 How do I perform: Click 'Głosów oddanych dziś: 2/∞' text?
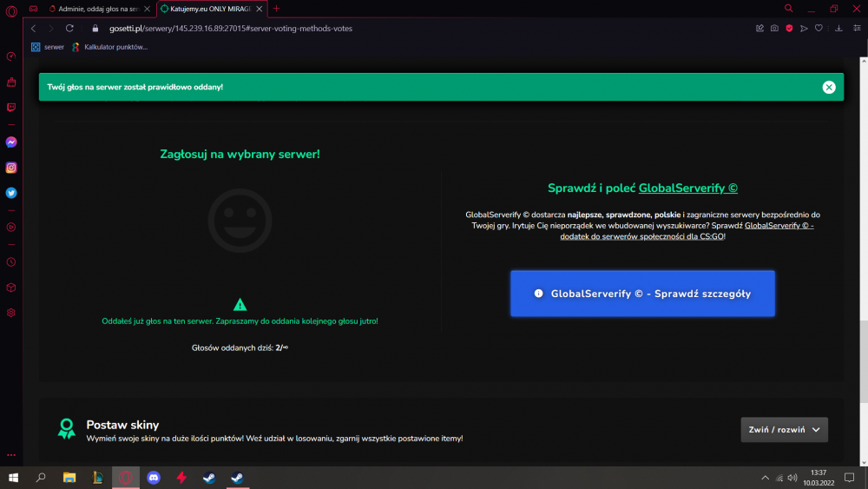[x=240, y=347]
